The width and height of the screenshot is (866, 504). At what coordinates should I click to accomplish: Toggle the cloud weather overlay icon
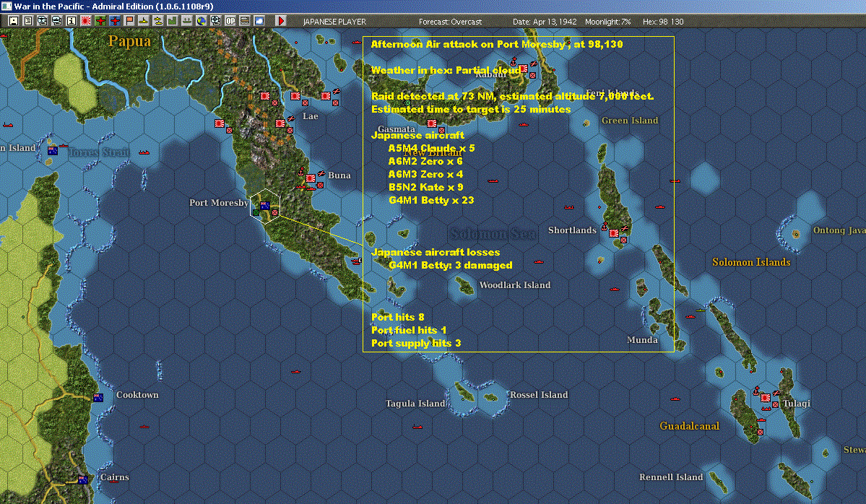[259, 21]
